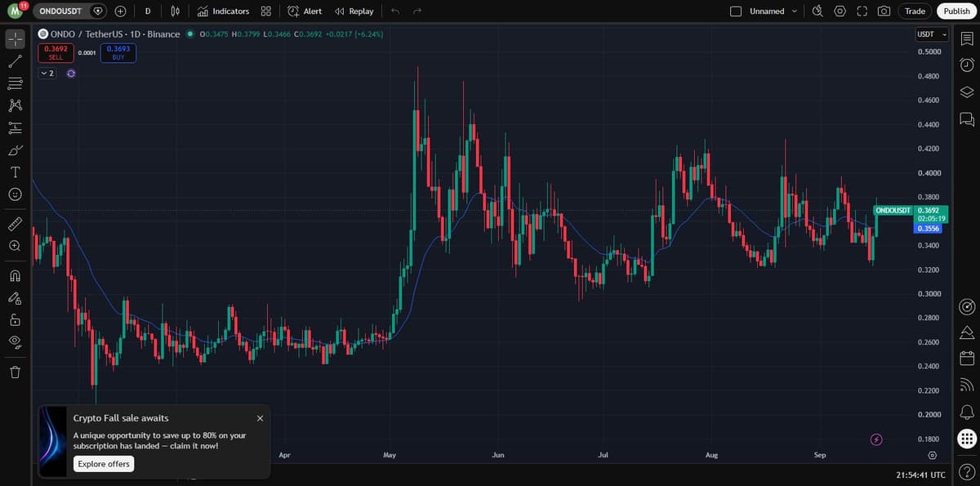Start bar Replay mode
Image resolution: width=980 pixels, height=486 pixels.
(354, 11)
